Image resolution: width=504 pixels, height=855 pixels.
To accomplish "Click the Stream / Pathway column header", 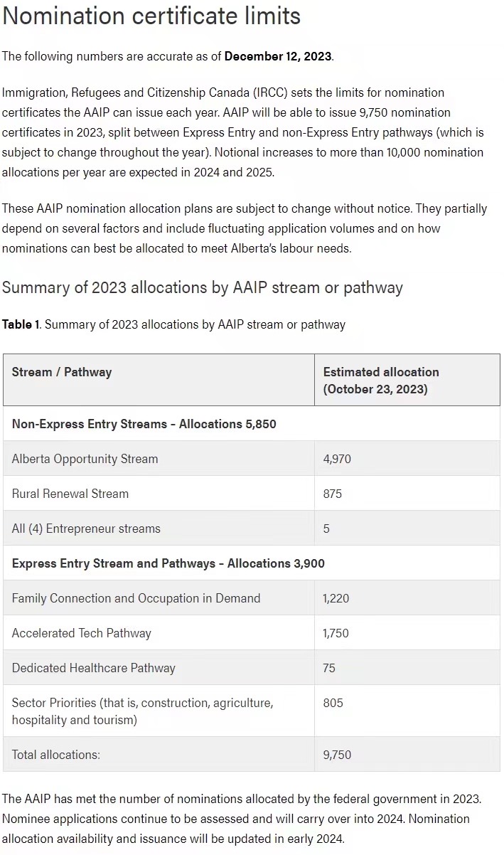I will click(x=159, y=380).
